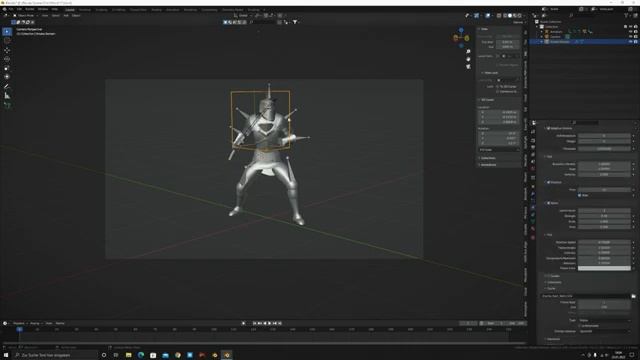The height and width of the screenshot is (360, 640).
Task: Open the Particles properties tab
Action: 533,201
